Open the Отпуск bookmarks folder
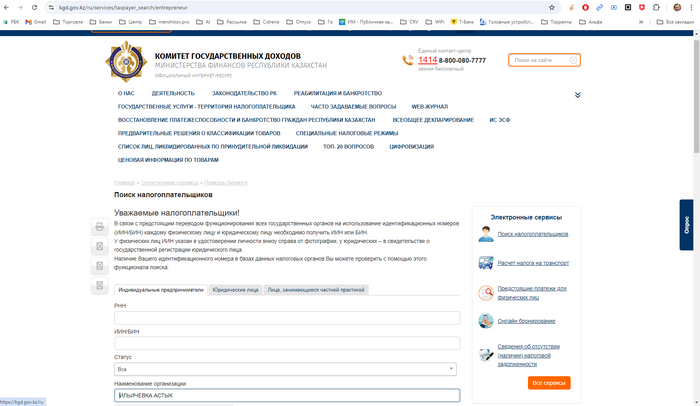 299,22
